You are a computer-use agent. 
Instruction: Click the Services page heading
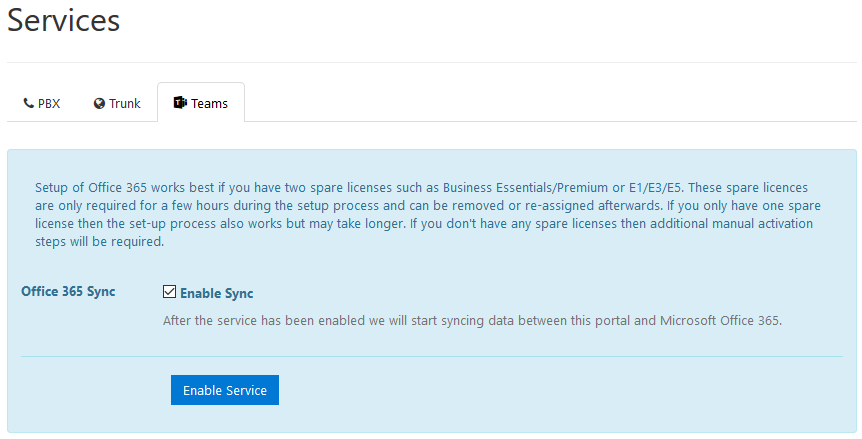[x=64, y=21]
